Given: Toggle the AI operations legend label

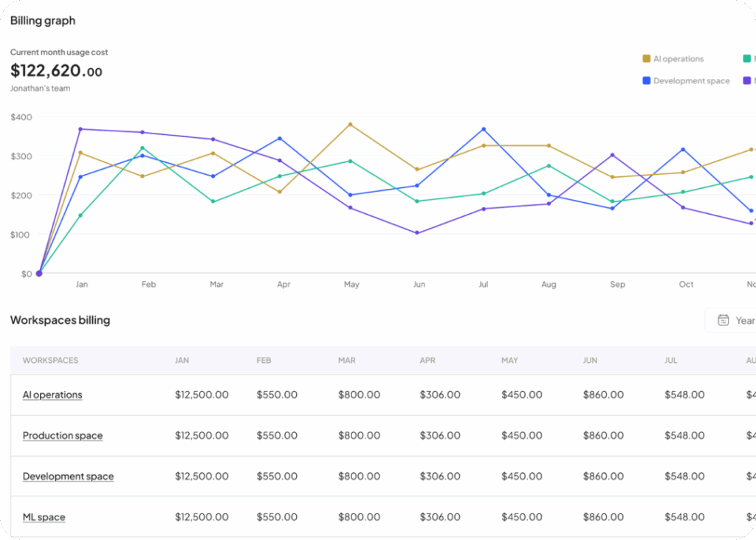Looking at the screenshot, I should click(678, 59).
